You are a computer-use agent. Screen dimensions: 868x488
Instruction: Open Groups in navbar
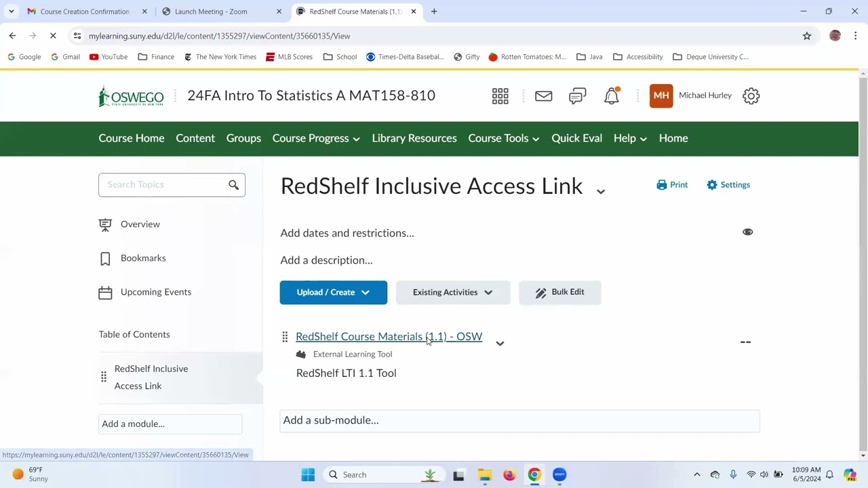click(x=243, y=138)
